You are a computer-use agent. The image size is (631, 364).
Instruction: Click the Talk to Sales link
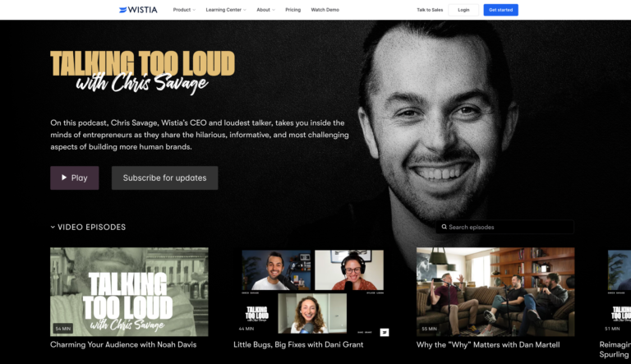click(430, 10)
